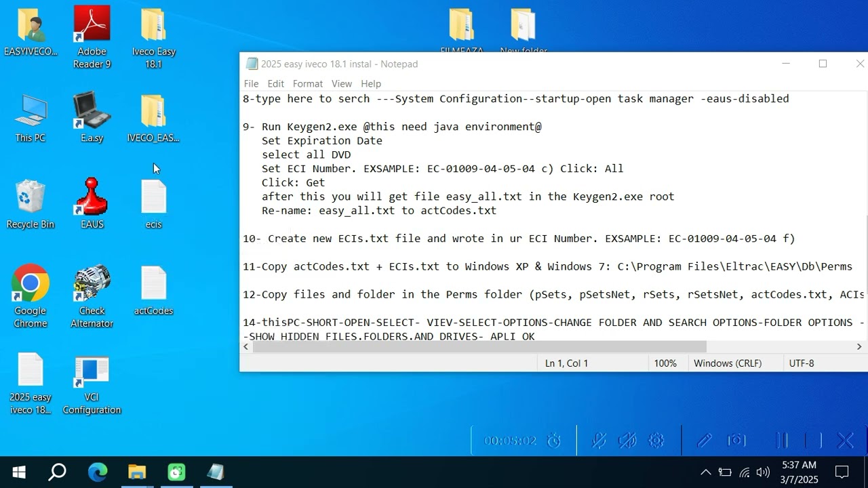Viewport: 868px width, 488px height.
Task: Stop the screen recording
Action: pyautogui.click(x=813, y=441)
